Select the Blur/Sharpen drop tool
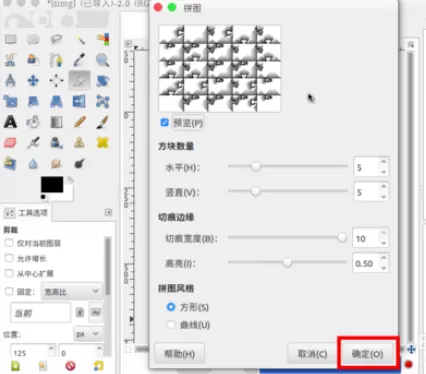Image resolution: width=426 pixels, height=374 pixels. [33, 163]
